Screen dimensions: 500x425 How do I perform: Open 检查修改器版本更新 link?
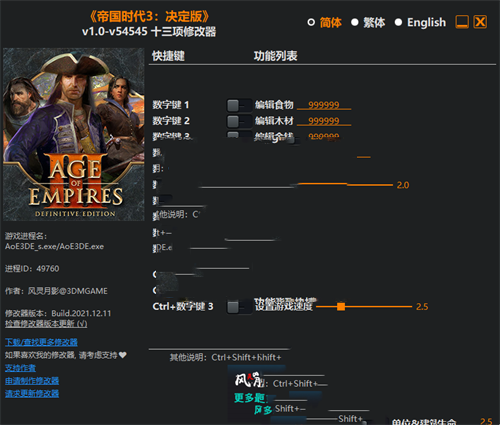46,324
